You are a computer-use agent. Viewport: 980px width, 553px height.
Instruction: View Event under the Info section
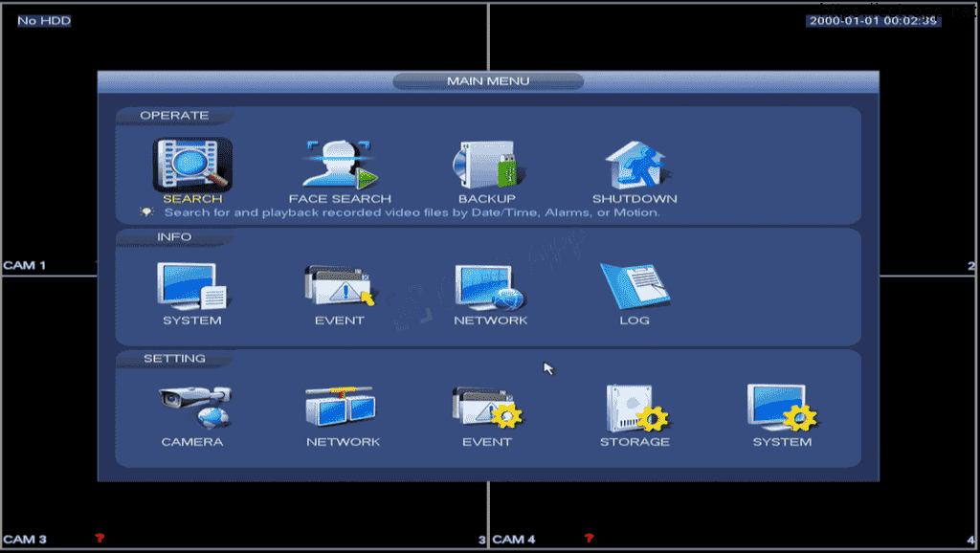pyautogui.click(x=339, y=288)
